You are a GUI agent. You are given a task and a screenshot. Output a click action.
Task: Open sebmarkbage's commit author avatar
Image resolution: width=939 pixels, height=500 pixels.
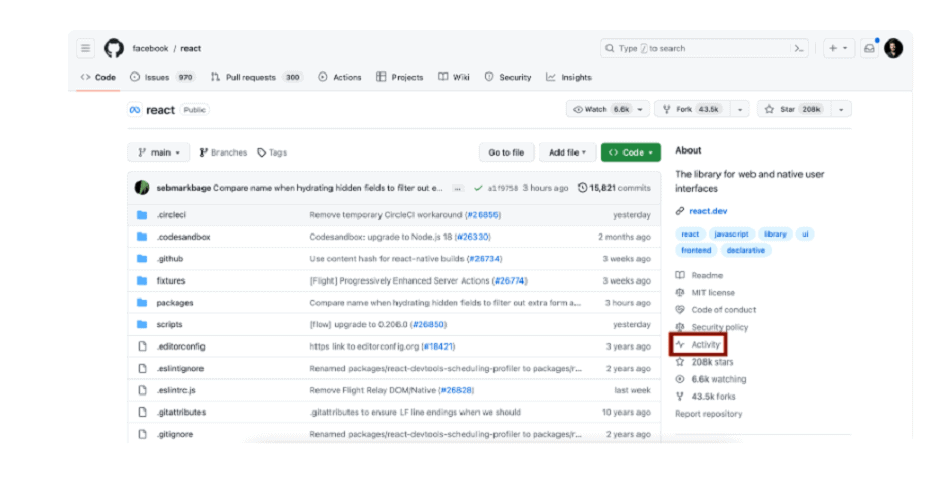tap(142, 188)
